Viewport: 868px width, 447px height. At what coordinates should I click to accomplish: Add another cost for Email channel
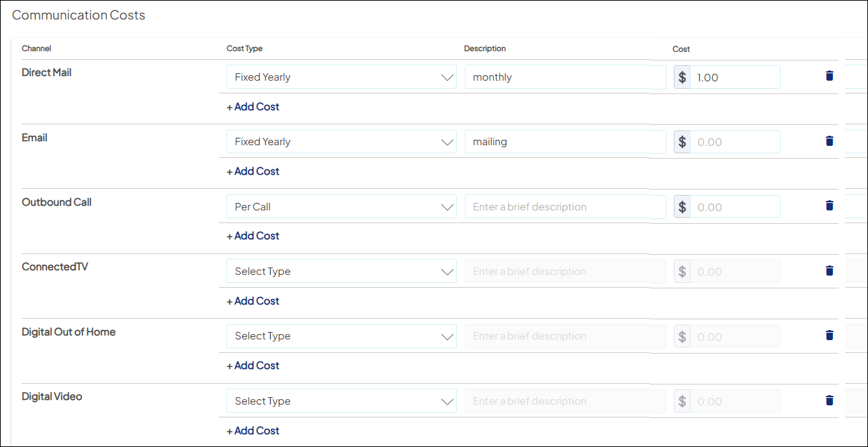click(253, 171)
